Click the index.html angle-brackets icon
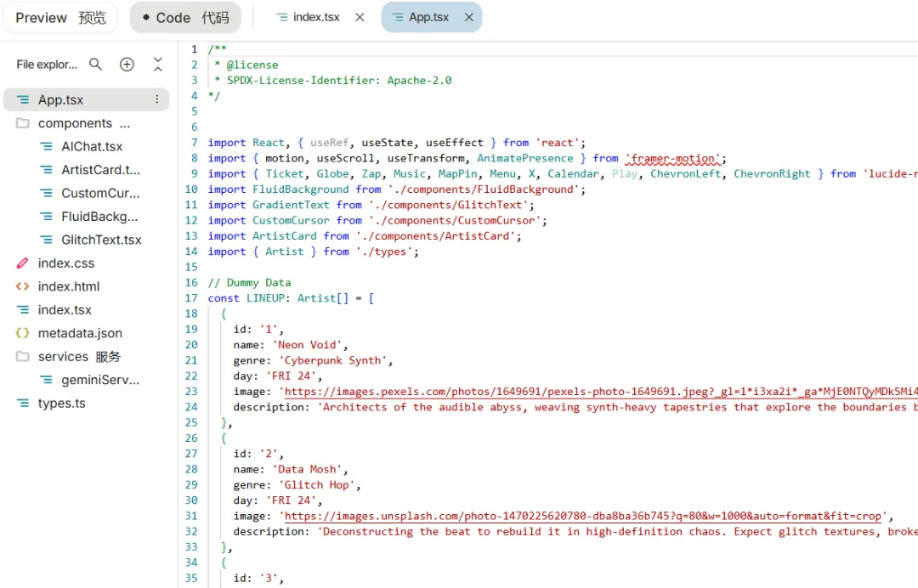 click(22, 286)
